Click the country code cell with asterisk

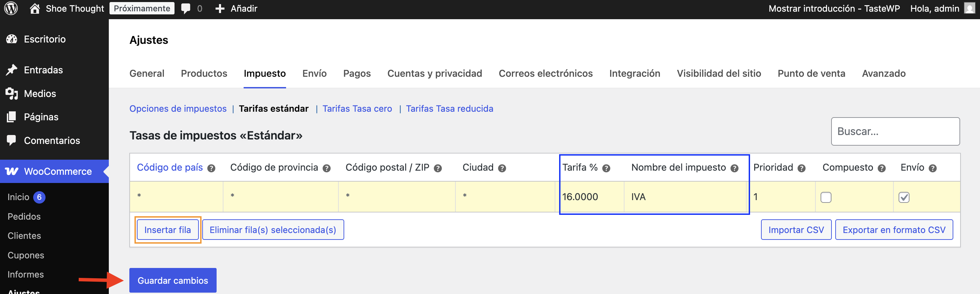click(177, 197)
